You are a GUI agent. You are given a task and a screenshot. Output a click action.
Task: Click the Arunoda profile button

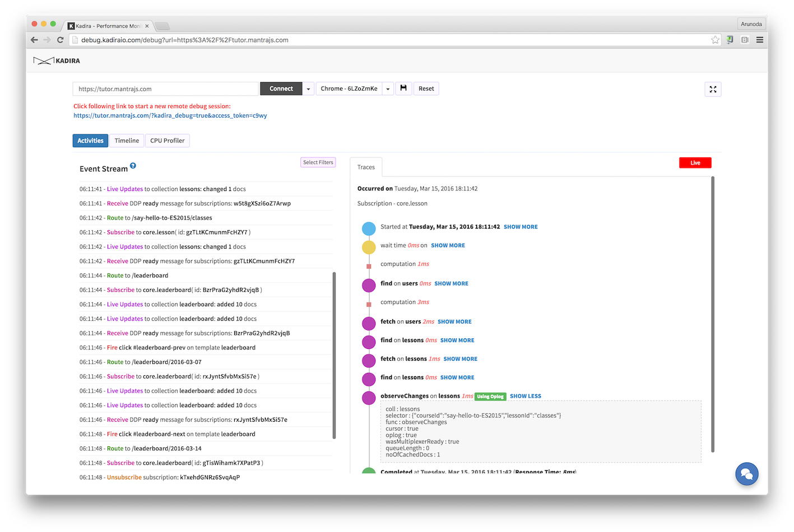pos(751,24)
